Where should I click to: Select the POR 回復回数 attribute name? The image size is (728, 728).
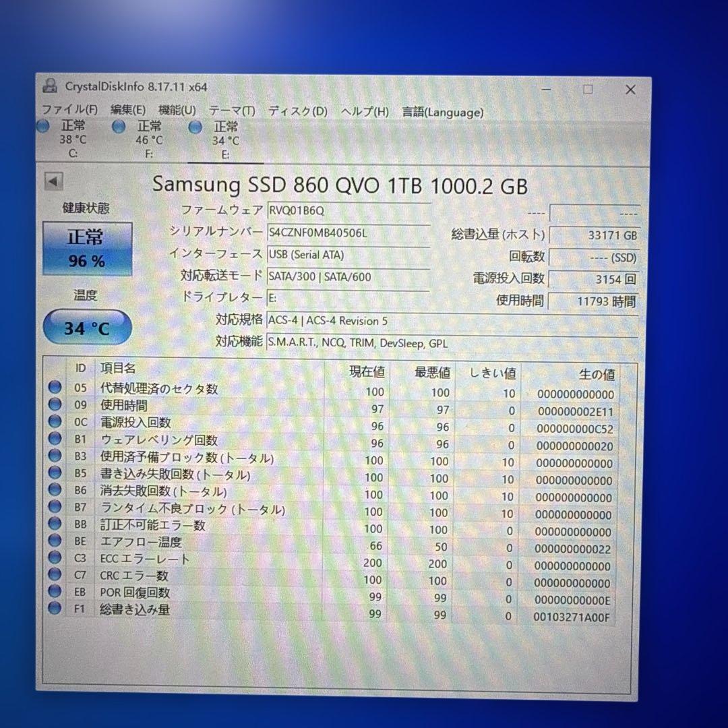click(x=135, y=593)
